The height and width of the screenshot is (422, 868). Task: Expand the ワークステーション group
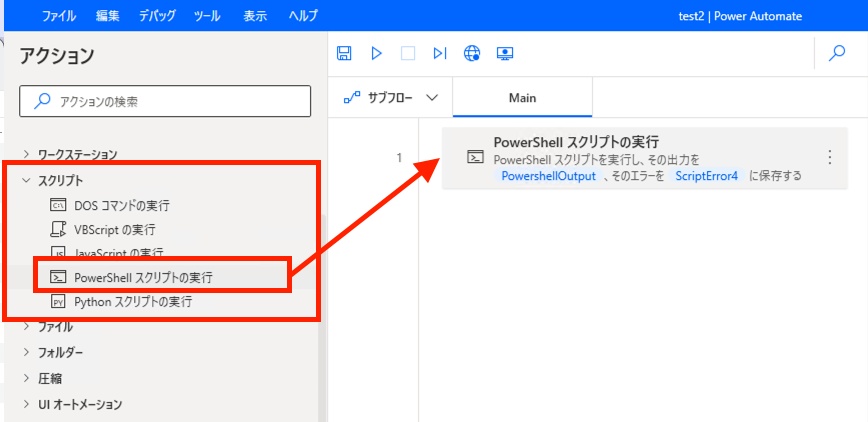click(x=26, y=153)
